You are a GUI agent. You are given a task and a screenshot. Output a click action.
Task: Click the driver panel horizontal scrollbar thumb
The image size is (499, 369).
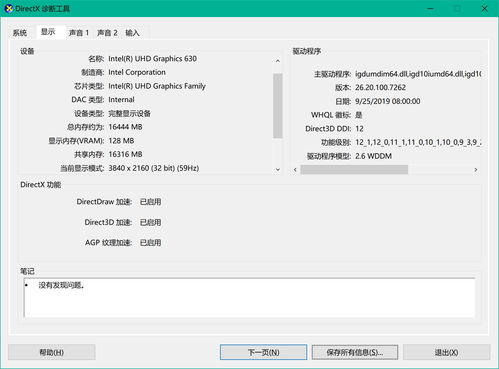point(354,170)
